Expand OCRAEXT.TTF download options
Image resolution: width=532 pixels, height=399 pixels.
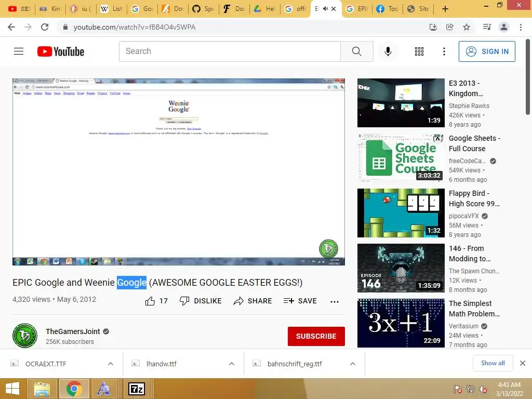click(x=111, y=364)
